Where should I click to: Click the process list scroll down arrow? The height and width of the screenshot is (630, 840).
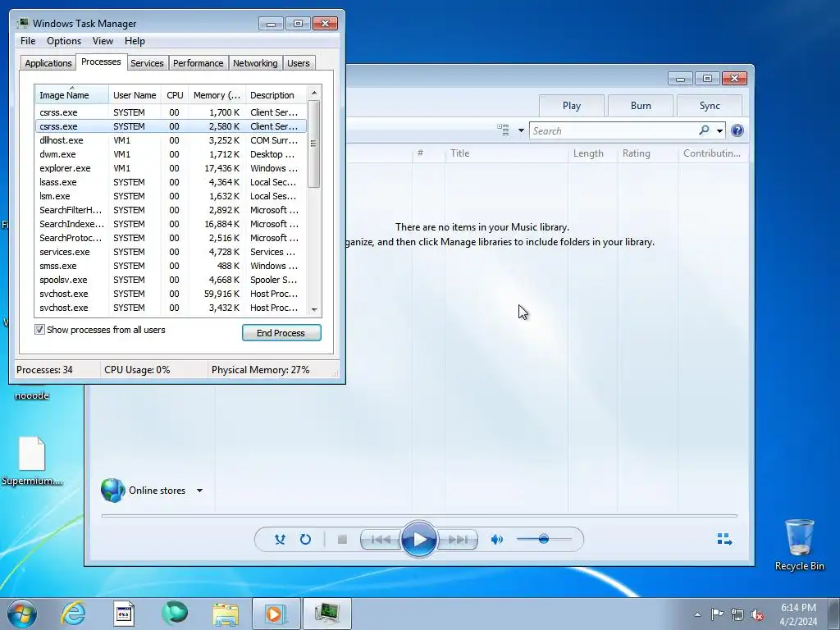pos(314,309)
